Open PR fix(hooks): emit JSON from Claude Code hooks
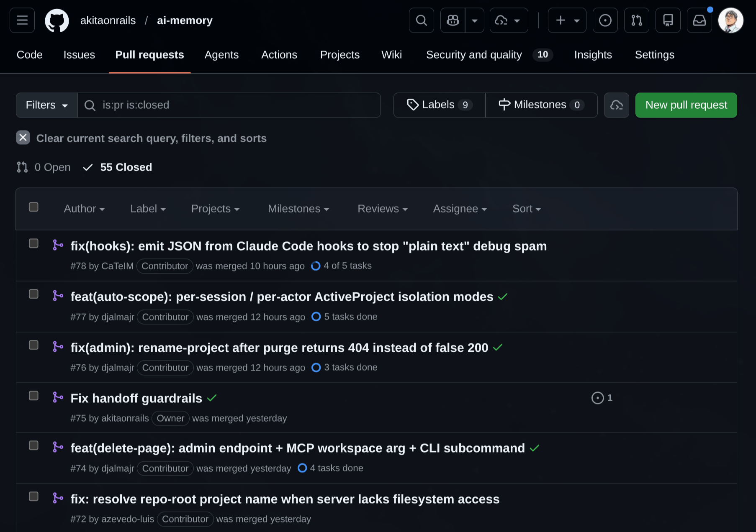 [309, 246]
